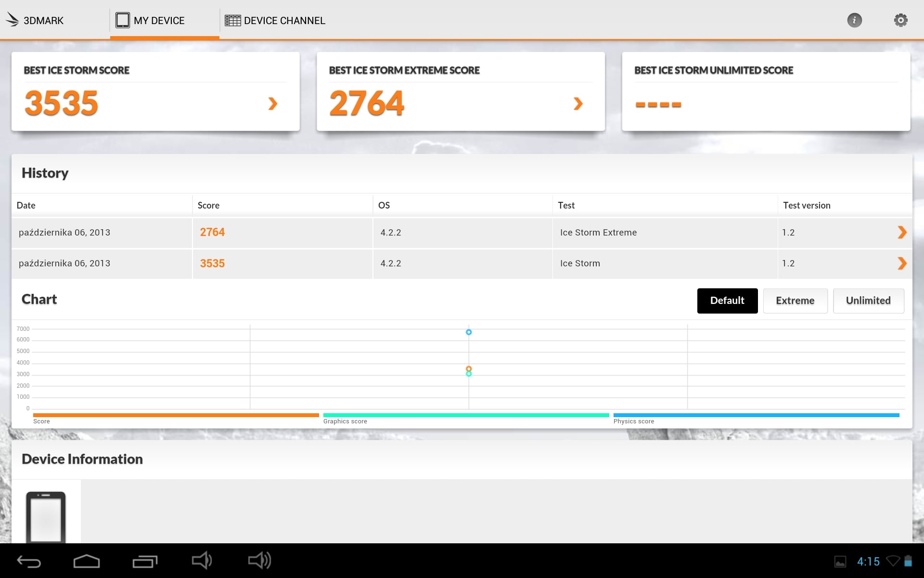924x578 pixels.
Task: Click the Test column header
Action: pyautogui.click(x=566, y=205)
